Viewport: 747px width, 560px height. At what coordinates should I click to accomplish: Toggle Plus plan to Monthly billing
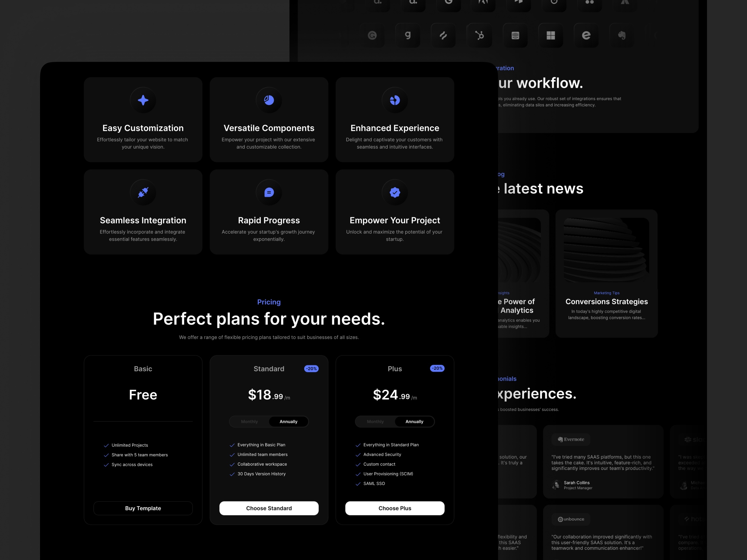click(375, 421)
